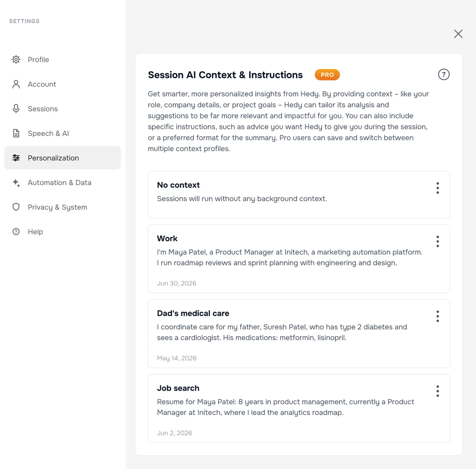Image resolution: width=476 pixels, height=469 pixels.
Task: Click the PRO badge next to the heading
Action: click(x=327, y=75)
